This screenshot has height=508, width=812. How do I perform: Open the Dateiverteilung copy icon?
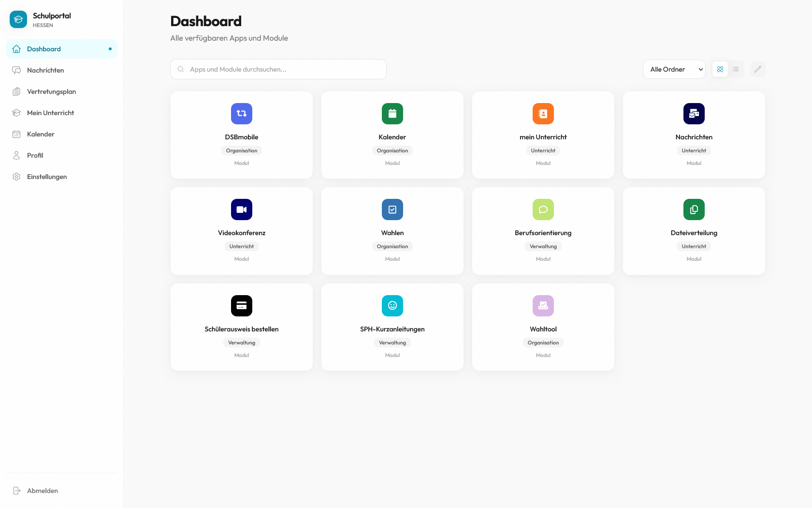click(x=694, y=209)
